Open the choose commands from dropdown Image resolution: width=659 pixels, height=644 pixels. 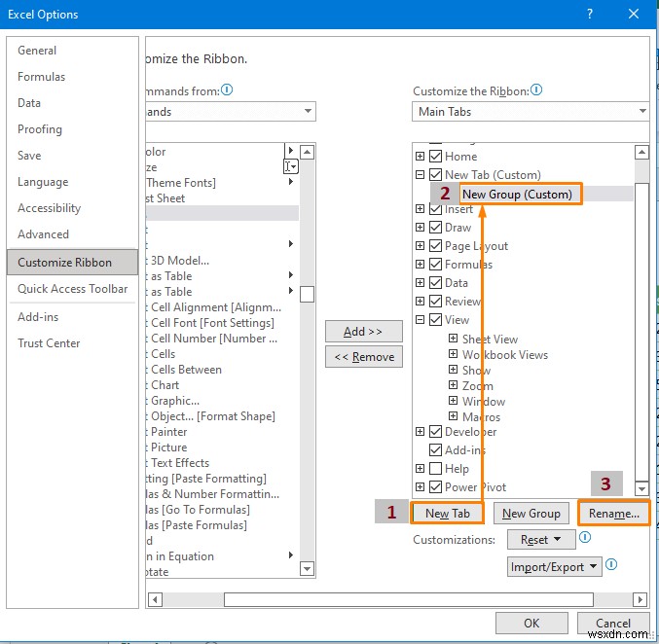click(231, 111)
